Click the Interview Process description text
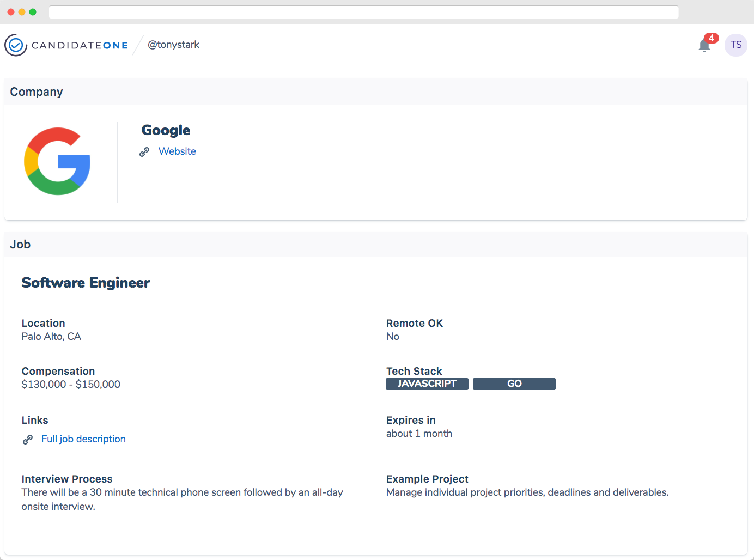The image size is (754, 560). click(x=183, y=500)
